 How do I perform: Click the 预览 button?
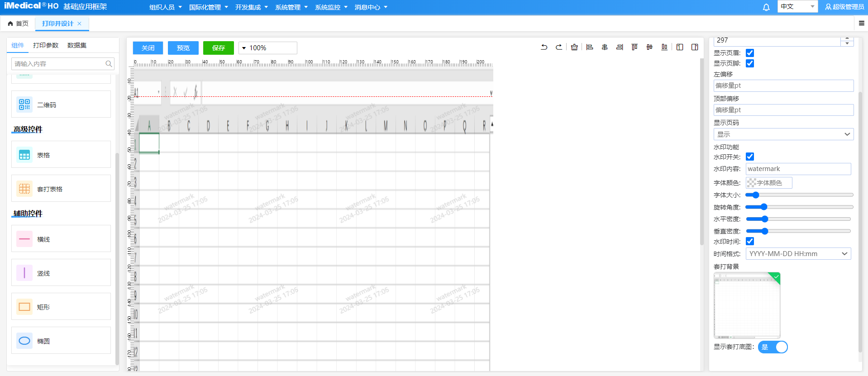click(x=183, y=48)
